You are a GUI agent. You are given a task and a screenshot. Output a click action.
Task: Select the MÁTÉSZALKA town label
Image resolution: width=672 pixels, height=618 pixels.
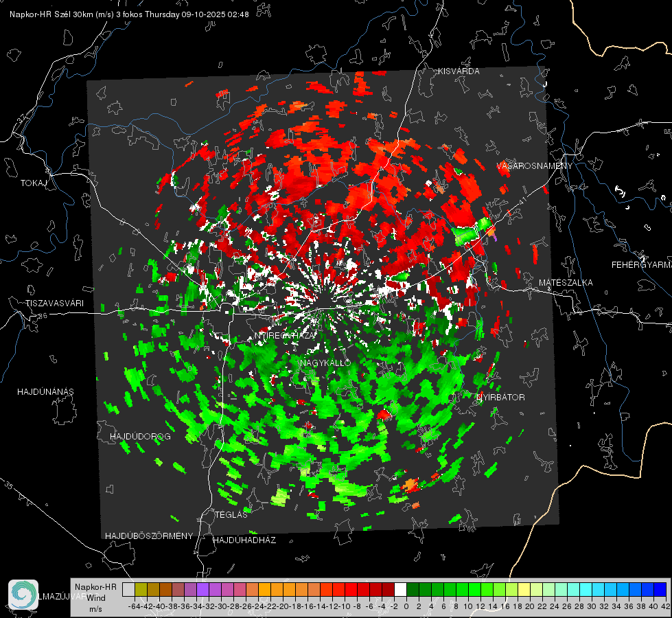pyautogui.click(x=566, y=283)
